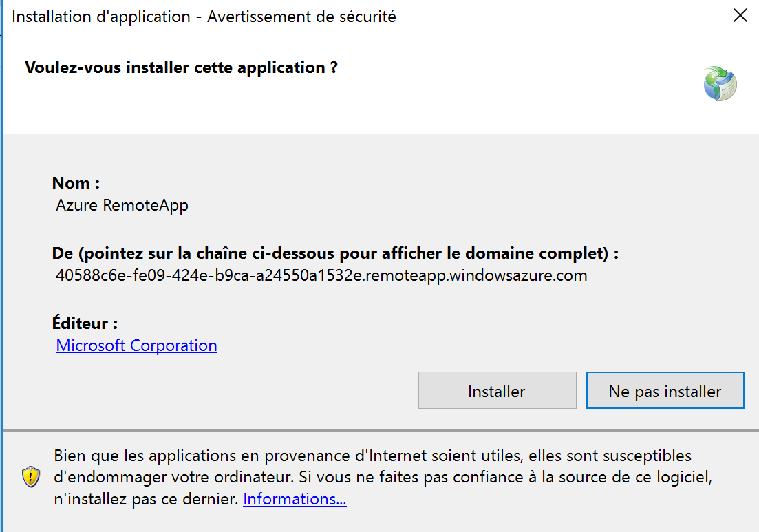Screen dimensions: 759x532
Task: Click the yellow security shield icon
Action: (x=31, y=477)
